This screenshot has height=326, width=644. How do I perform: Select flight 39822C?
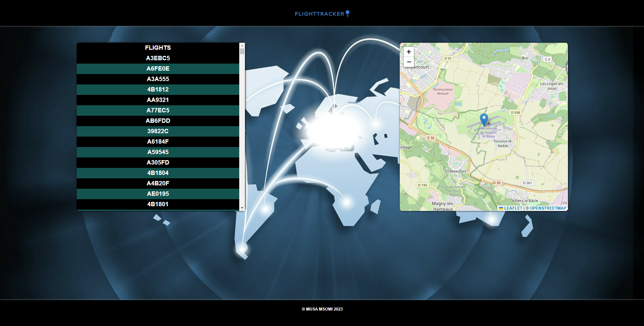[x=158, y=131]
